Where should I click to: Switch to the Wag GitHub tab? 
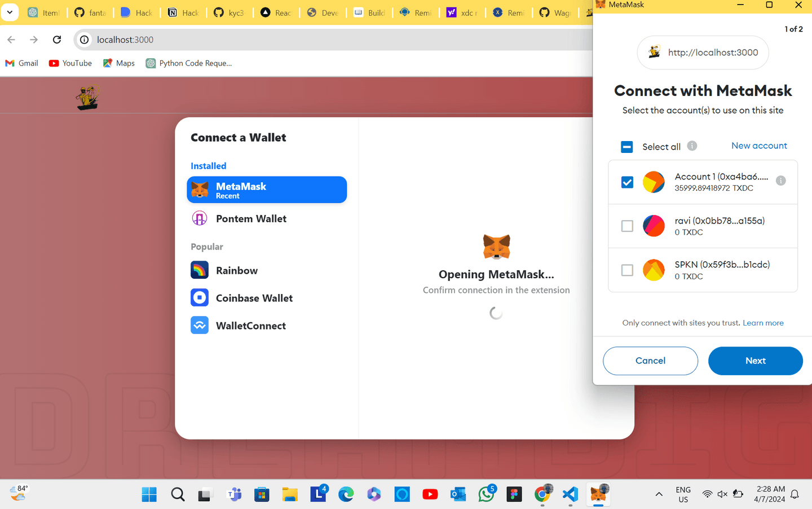[555, 12]
